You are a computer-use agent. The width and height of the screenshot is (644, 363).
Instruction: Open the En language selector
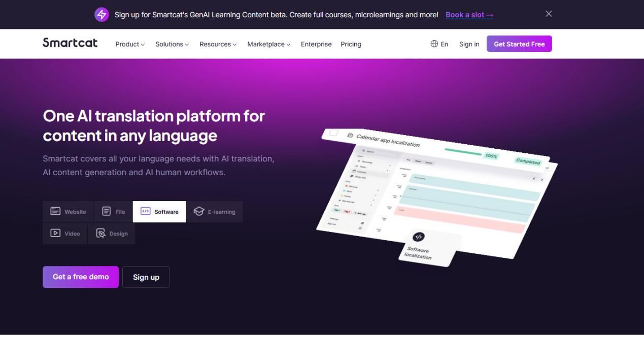pyautogui.click(x=439, y=44)
